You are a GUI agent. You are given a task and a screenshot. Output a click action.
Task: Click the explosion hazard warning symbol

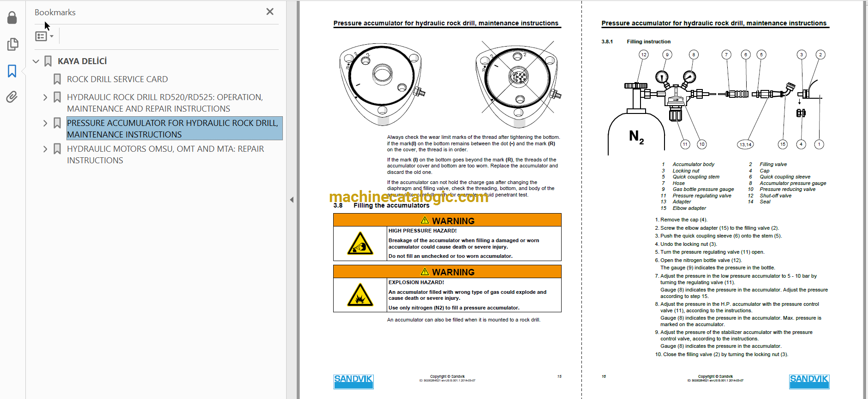pyautogui.click(x=360, y=295)
